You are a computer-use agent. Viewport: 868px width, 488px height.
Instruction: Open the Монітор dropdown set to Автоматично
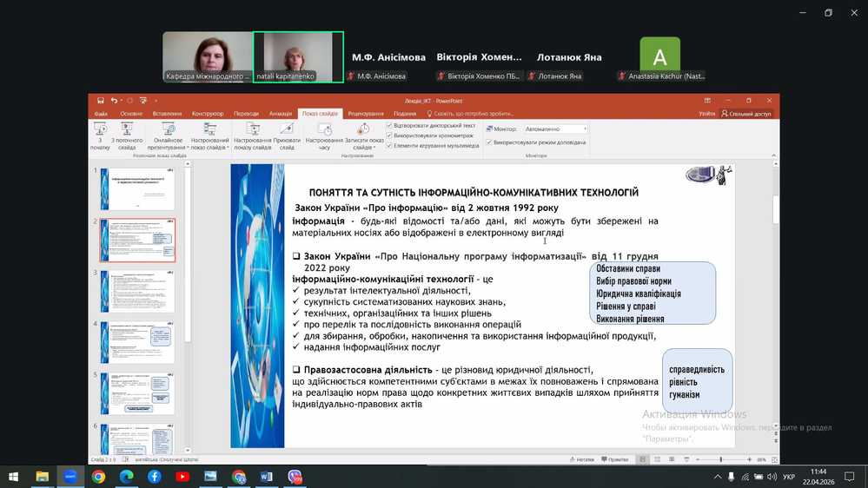point(554,129)
